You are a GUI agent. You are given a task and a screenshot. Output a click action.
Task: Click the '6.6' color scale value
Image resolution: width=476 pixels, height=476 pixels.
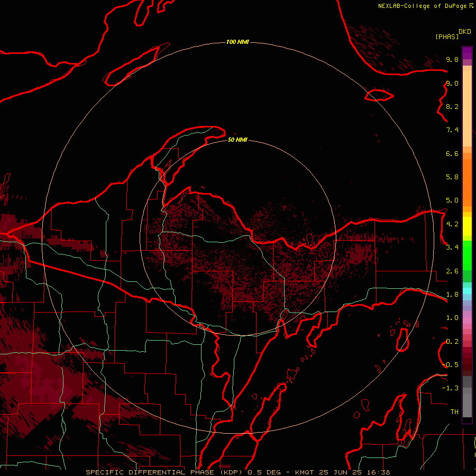452,153
